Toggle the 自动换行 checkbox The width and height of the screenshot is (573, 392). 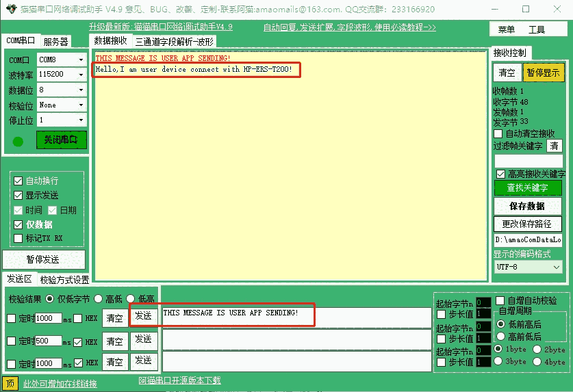click(18, 181)
